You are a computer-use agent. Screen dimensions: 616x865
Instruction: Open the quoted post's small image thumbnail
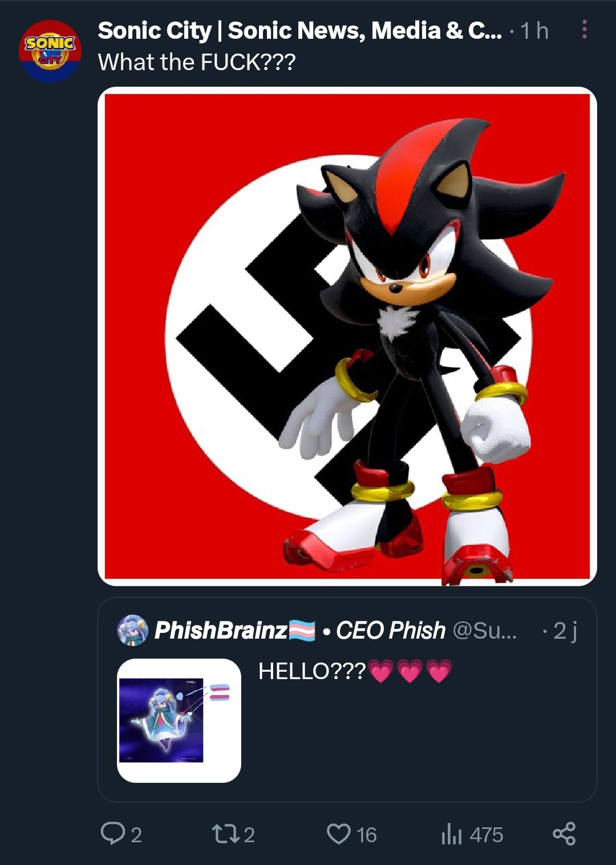pyautogui.click(x=179, y=721)
